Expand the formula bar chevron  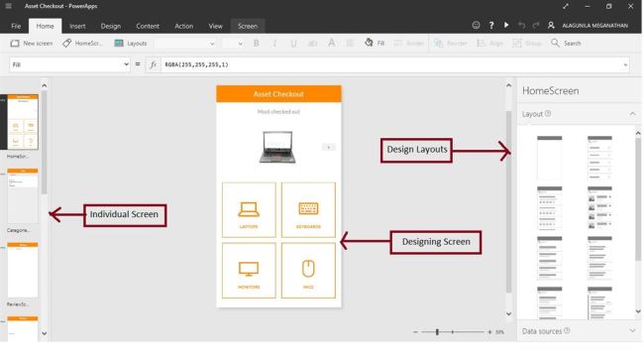tap(625, 64)
